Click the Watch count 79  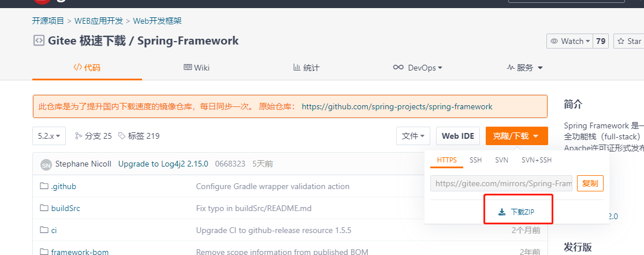(x=601, y=41)
